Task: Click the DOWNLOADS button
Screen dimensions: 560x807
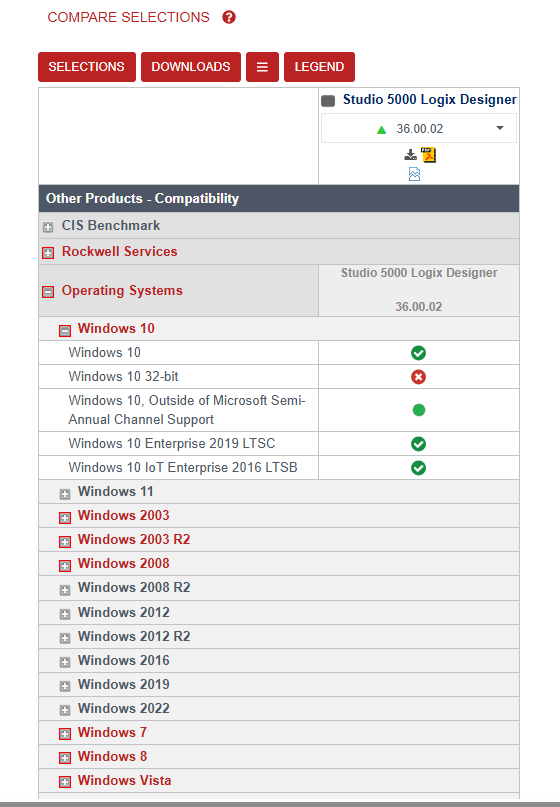Action: [191, 67]
